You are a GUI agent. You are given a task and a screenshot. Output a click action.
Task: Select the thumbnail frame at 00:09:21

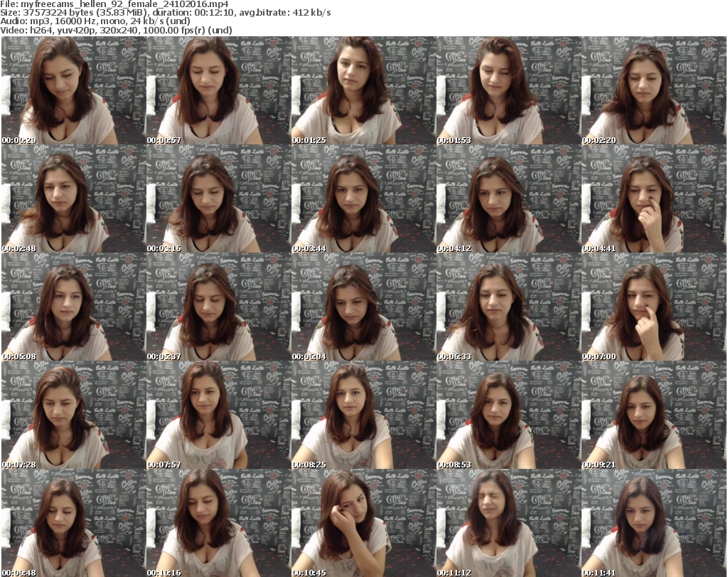[654, 415]
